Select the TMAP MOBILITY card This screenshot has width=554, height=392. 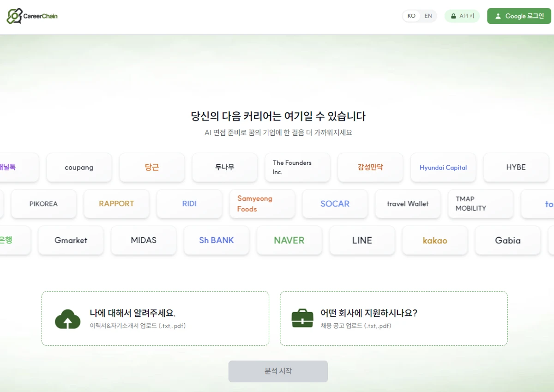[481, 204]
